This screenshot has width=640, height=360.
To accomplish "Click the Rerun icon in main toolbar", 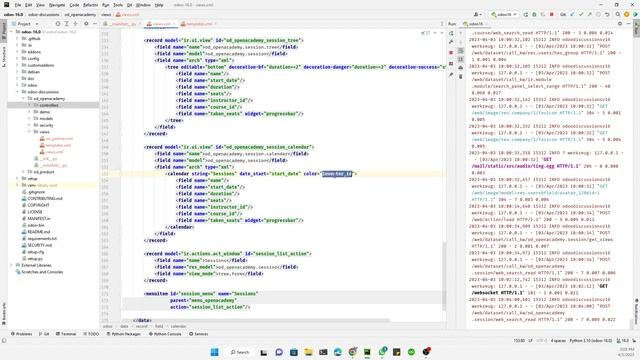I will 526,14.
